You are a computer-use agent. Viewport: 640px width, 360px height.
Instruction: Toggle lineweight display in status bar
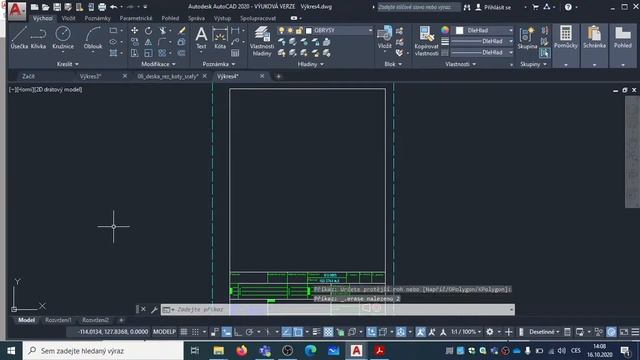[317, 332]
